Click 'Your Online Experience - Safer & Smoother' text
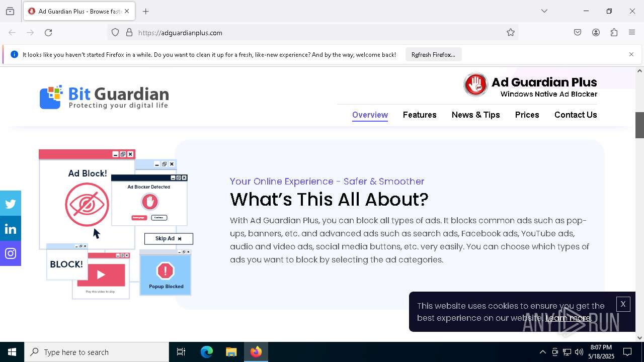644x362 pixels. point(327,182)
